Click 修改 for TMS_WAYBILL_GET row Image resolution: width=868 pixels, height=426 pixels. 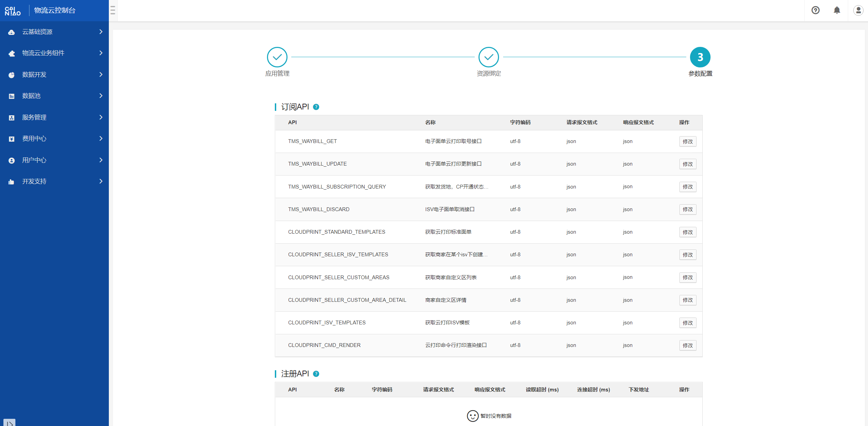(x=687, y=142)
